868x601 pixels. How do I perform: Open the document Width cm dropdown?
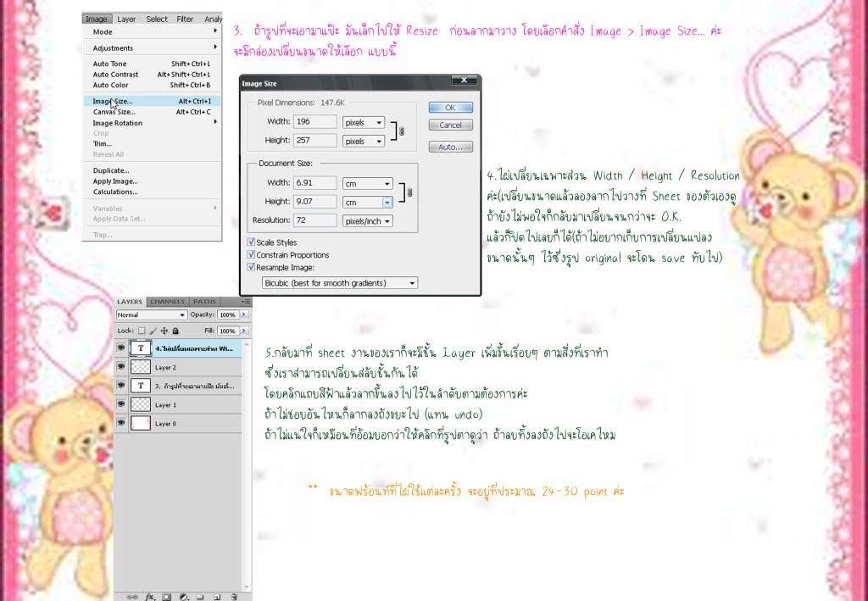click(x=368, y=183)
